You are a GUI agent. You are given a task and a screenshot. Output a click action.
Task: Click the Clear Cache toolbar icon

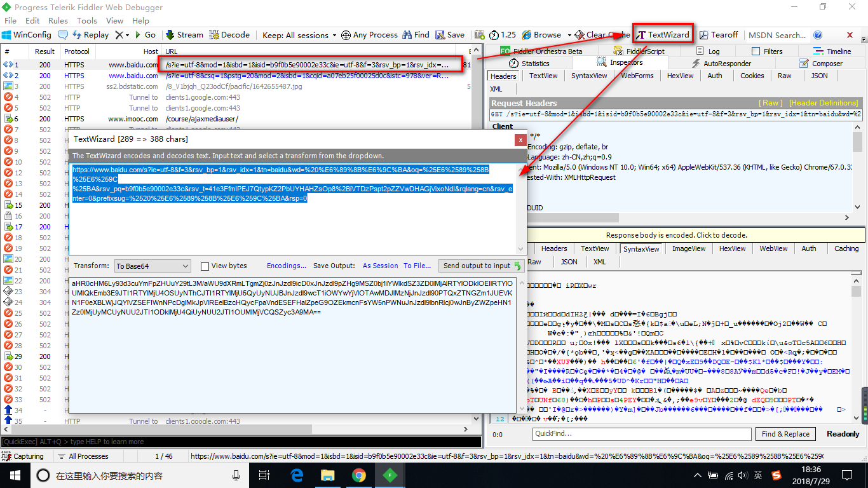[x=579, y=35]
